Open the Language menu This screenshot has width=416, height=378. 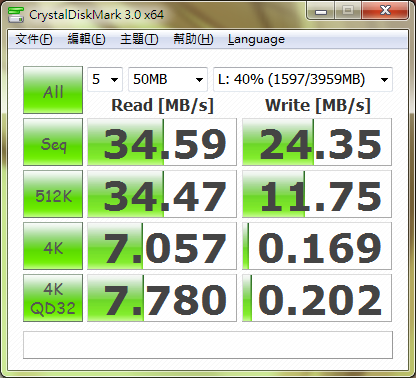pos(256,39)
